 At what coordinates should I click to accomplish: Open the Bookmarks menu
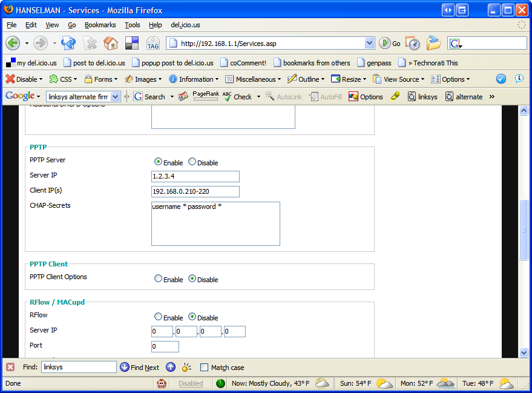[x=100, y=25]
